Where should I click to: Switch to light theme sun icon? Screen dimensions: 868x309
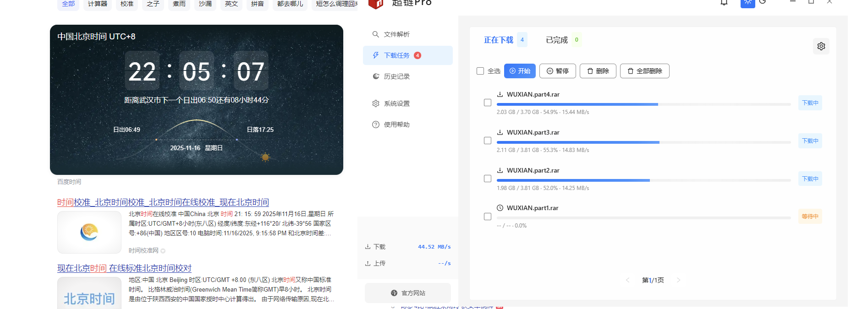click(x=747, y=3)
